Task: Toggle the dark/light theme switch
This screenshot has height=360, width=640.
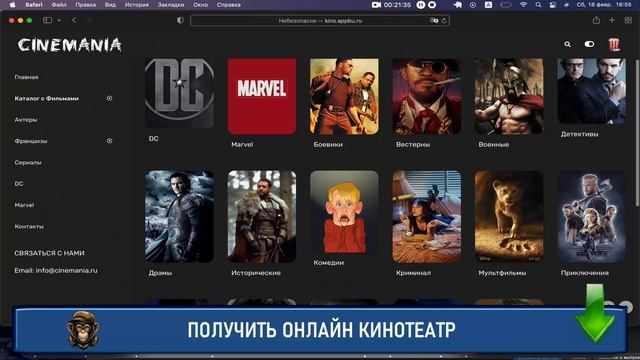Action: tap(589, 44)
